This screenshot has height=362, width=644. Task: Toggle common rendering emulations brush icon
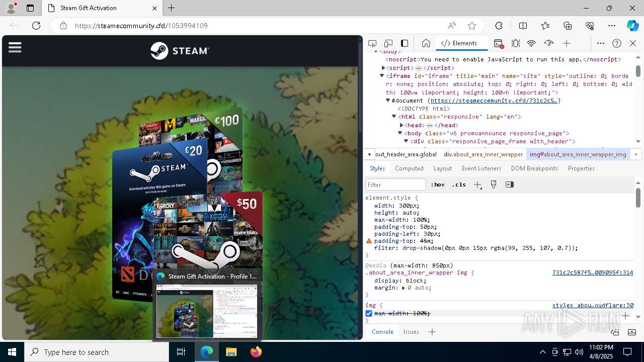494,185
